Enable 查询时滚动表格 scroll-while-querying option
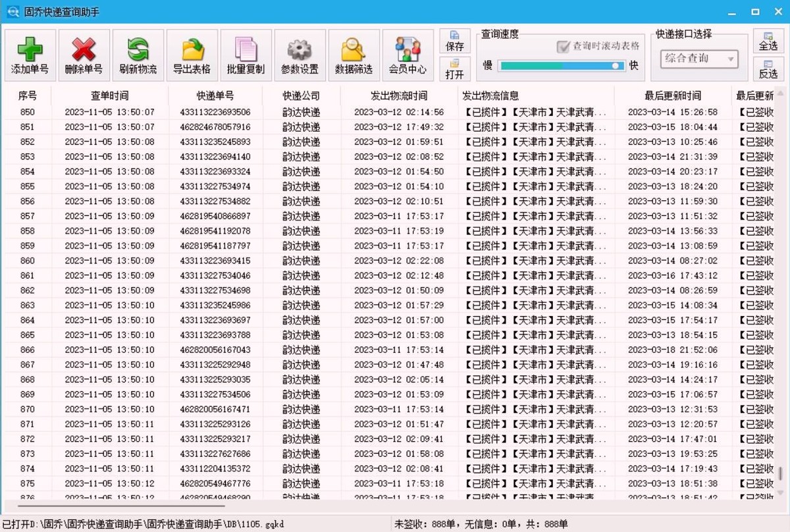The width and height of the screenshot is (790, 532). click(564, 47)
